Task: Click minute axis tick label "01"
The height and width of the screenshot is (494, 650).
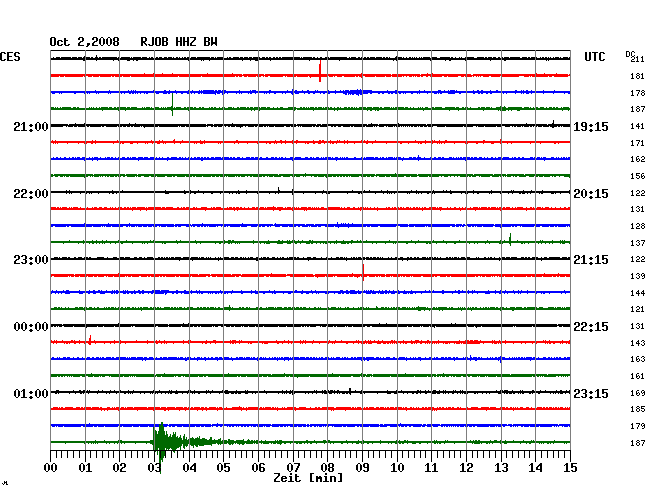Action: click(85, 468)
